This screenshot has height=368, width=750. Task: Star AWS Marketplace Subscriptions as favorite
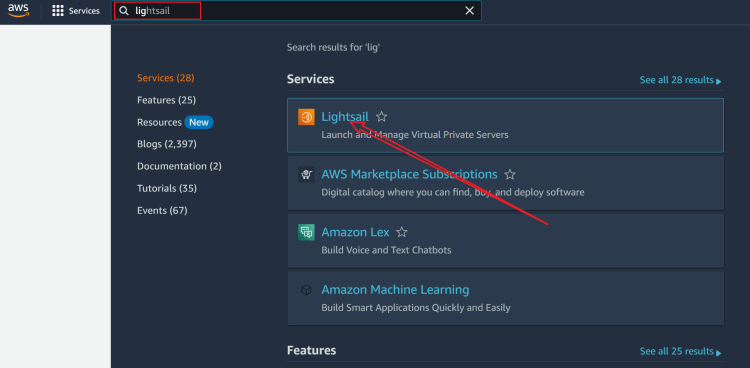pos(510,174)
